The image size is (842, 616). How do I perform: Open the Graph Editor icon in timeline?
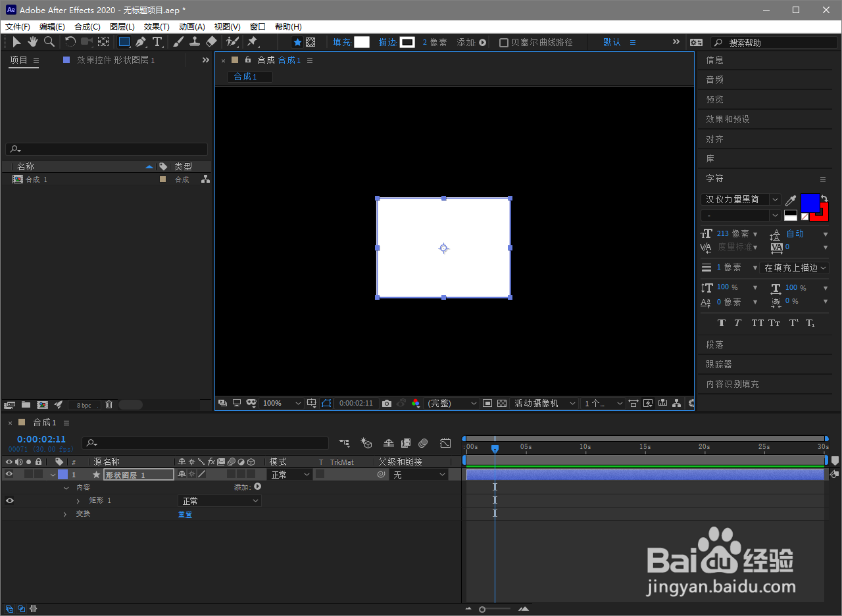pos(445,443)
